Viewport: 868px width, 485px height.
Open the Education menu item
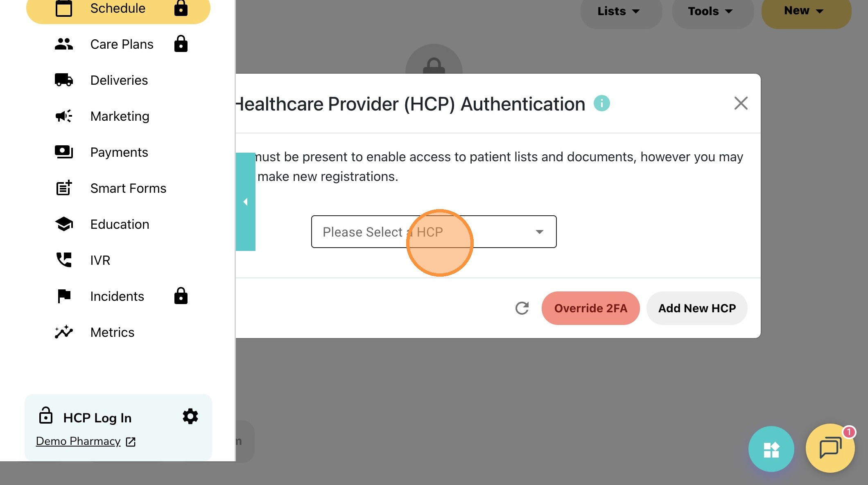pos(120,224)
